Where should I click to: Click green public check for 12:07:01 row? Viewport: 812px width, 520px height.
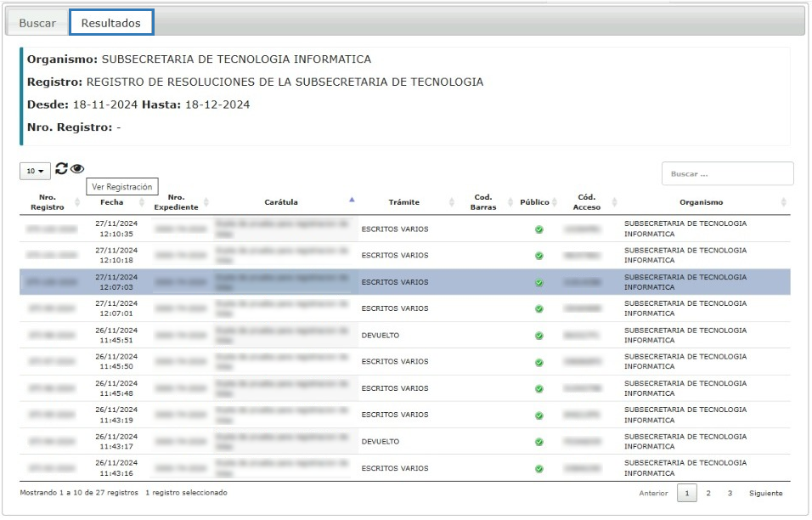coord(539,308)
